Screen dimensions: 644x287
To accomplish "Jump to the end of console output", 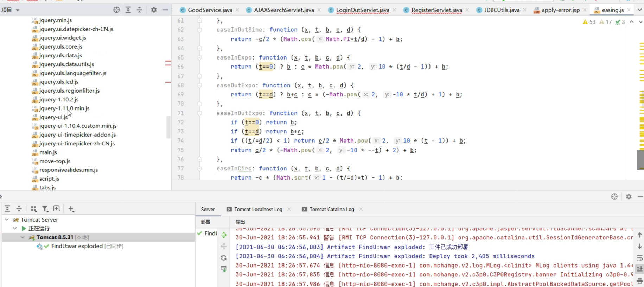I will pyautogui.click(x=640, y=269).
